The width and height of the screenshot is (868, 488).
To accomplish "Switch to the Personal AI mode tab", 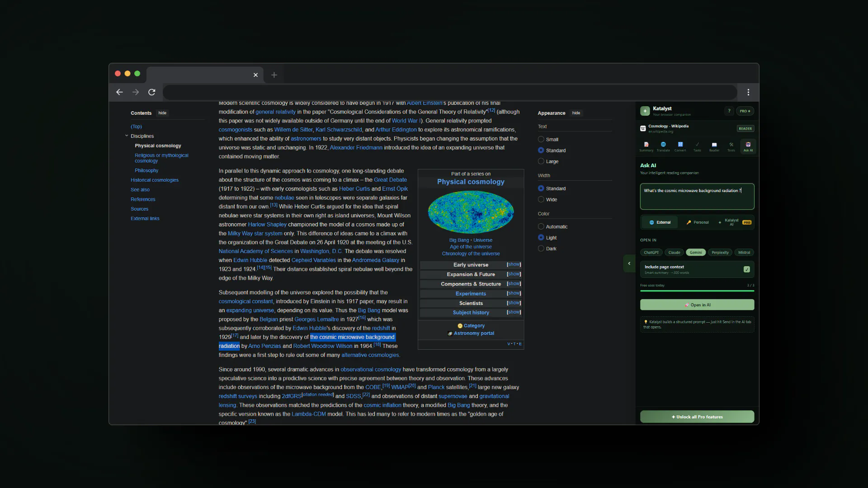I will (698, 222).
